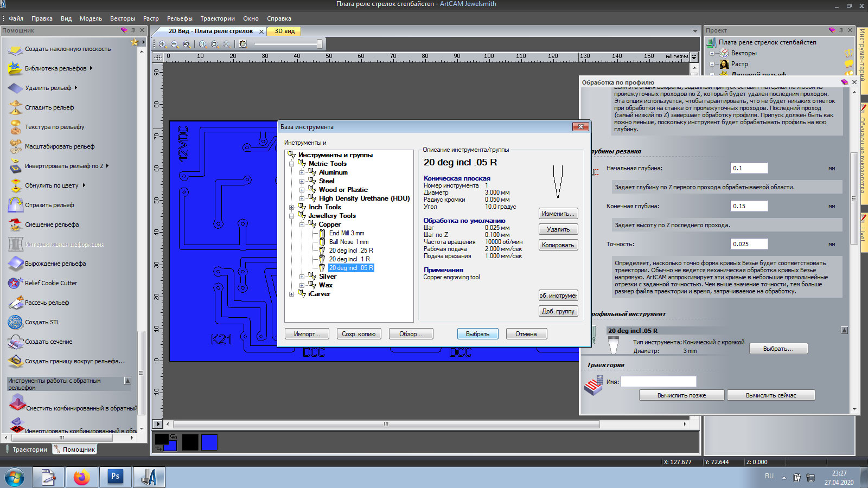Collapse the Copper tool group
Screen dimensions: 868x488
pyautogui.click(x=302, y=224)
